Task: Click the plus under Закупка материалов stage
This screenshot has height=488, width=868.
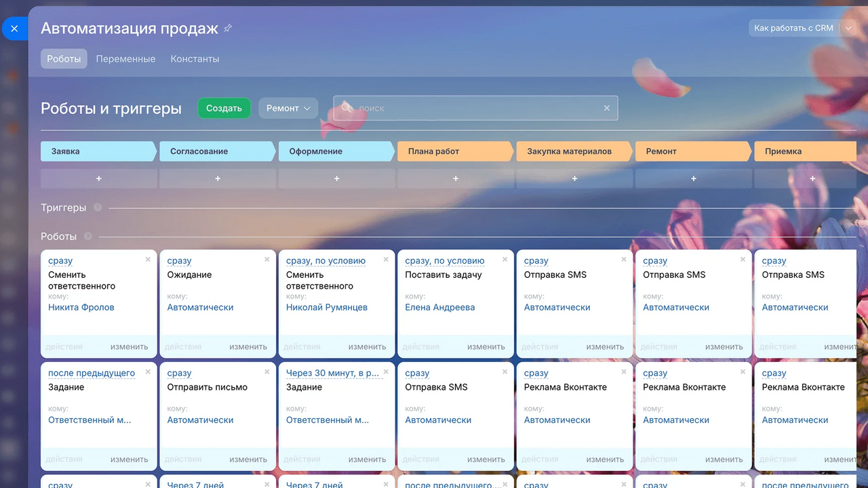Action: pos(575,178)
